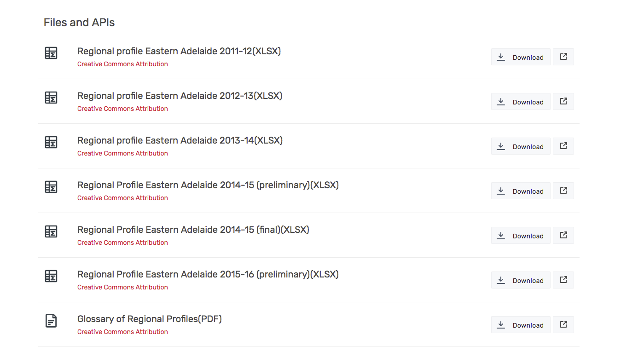Open Regional profile Eastern Adelaide 2012-13(XLSX) title
The height and width of the screenshot is (358, 644).
180,96
